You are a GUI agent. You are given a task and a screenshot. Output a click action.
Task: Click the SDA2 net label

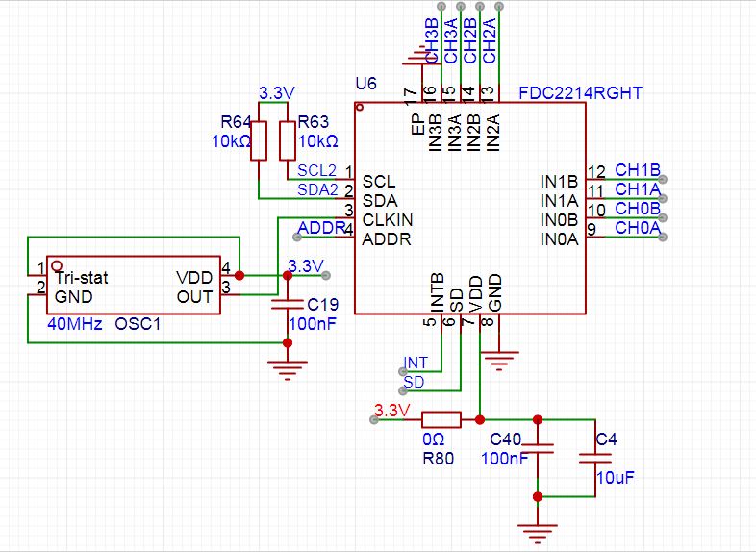[x=317, y=188]
